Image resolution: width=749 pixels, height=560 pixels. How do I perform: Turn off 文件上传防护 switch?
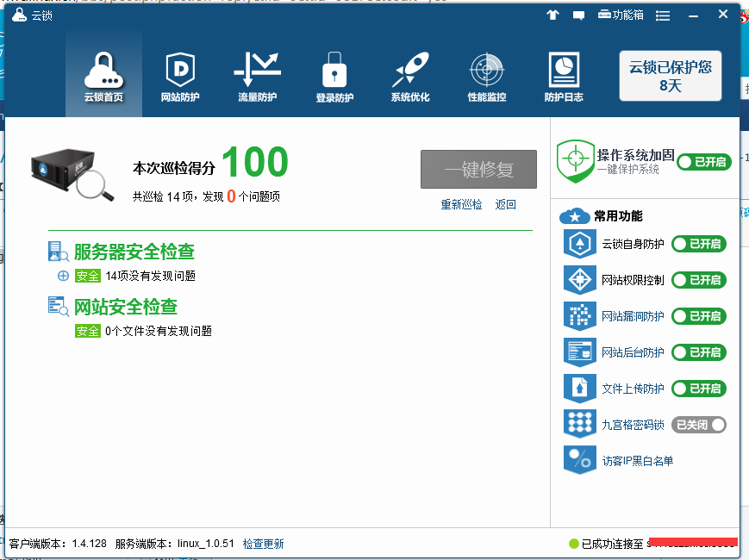point(699,389)
